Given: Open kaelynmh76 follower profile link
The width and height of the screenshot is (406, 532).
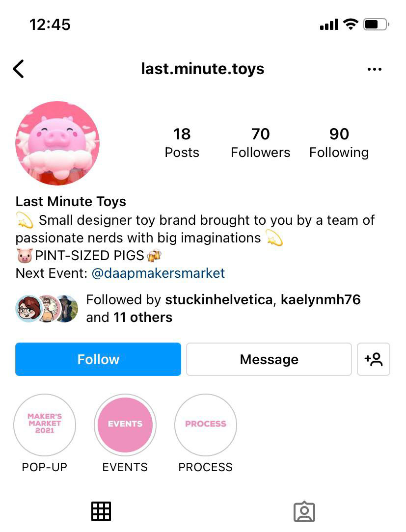Looking at the screenshot, I should [321, 299].
